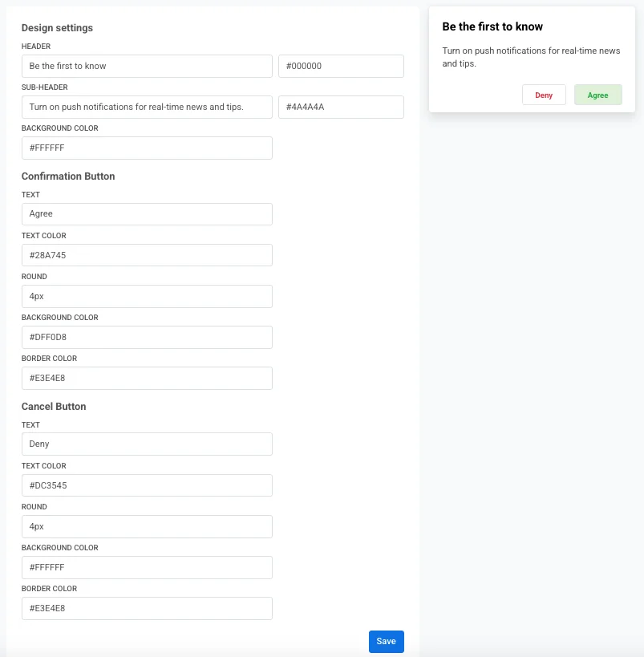The width and height of the screenshot is (644, 657).
Task: Focus the Sub-header text field
Action: coord(147,107)
